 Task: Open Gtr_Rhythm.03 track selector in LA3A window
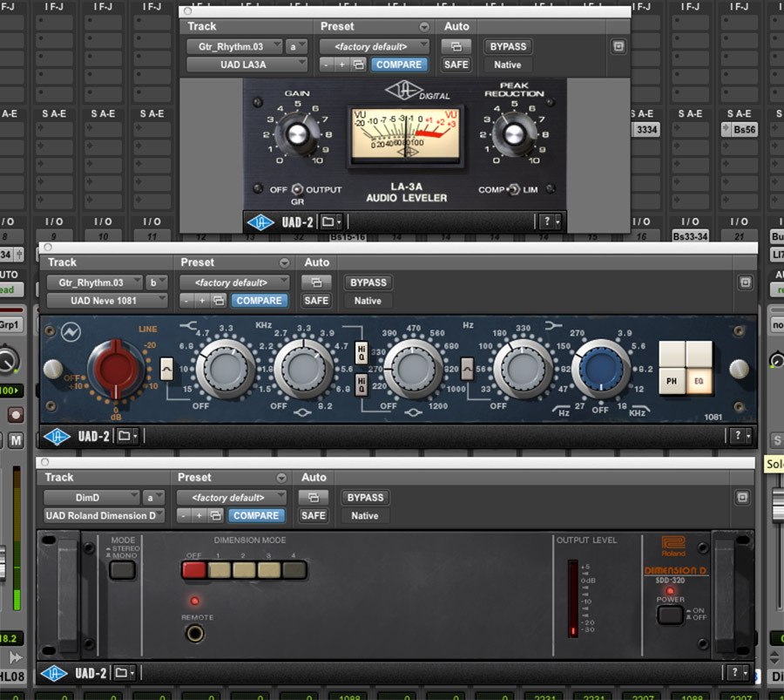[x=234, y=46]
